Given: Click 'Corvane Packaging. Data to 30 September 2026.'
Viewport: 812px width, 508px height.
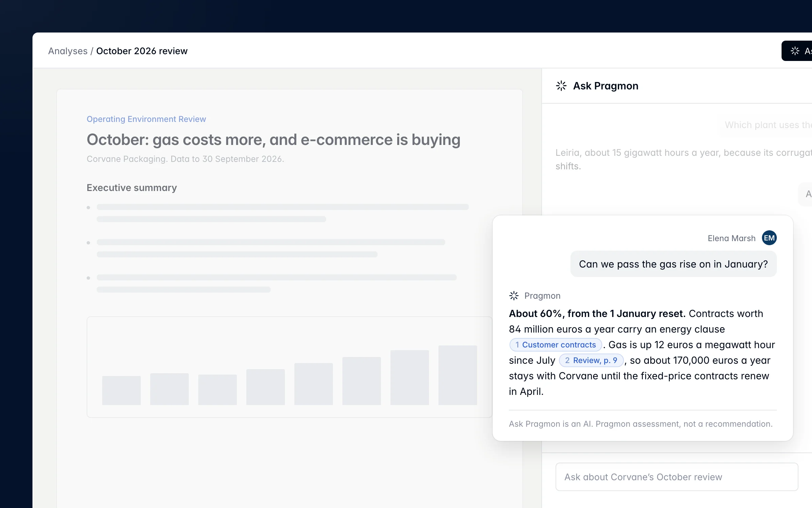Looking at the screenshot, I should pos(185,159).
